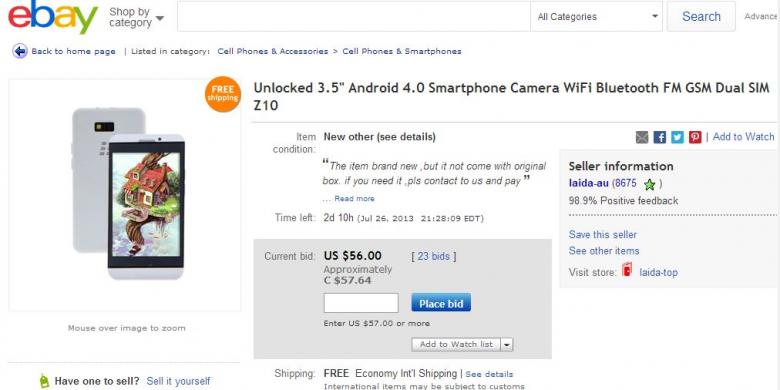780x390 pixels.
Task: View the 23 bids history link
Action: (433, 257)
